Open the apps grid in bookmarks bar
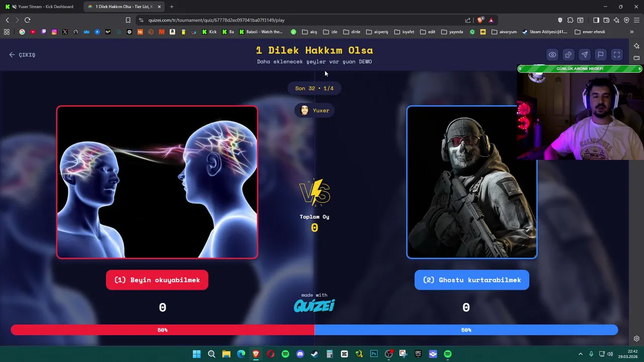The image size is (644, 362). (x=7, y=32)
